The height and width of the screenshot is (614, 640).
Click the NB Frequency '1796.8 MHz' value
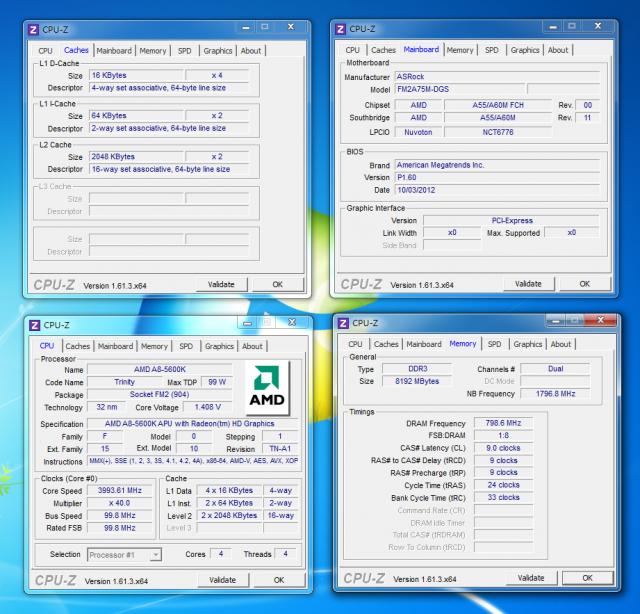(555, 394)
